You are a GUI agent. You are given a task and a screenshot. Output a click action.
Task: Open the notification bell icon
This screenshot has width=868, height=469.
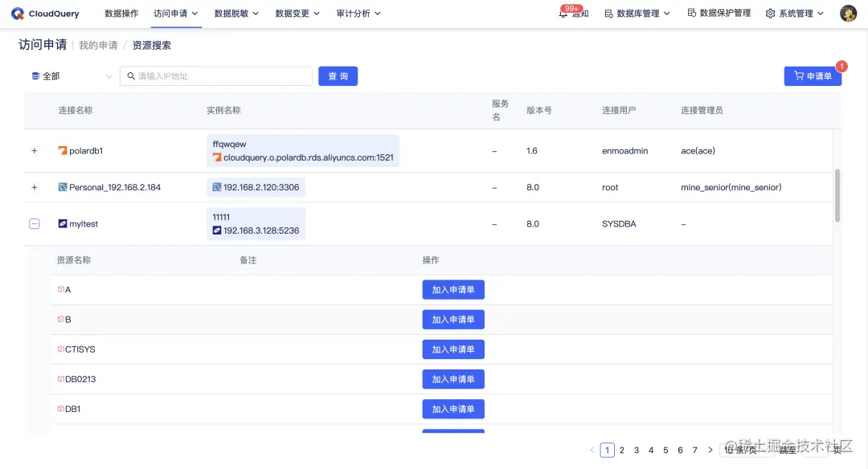point(563,14)
